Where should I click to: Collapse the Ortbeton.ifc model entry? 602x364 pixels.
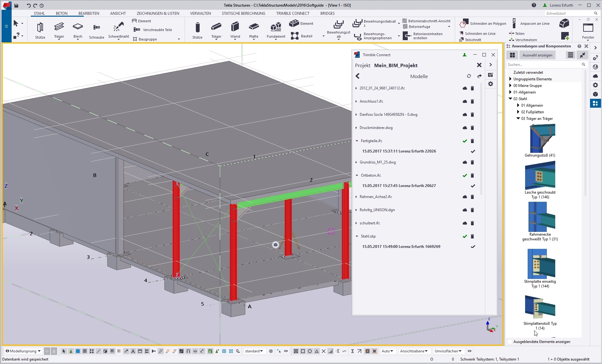point(357,175)
